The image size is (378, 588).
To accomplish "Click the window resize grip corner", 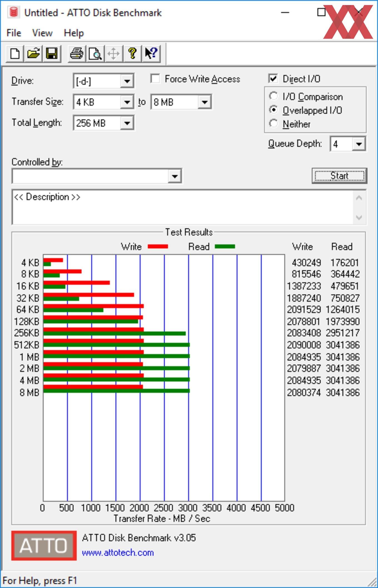I will tap(372, 582).
